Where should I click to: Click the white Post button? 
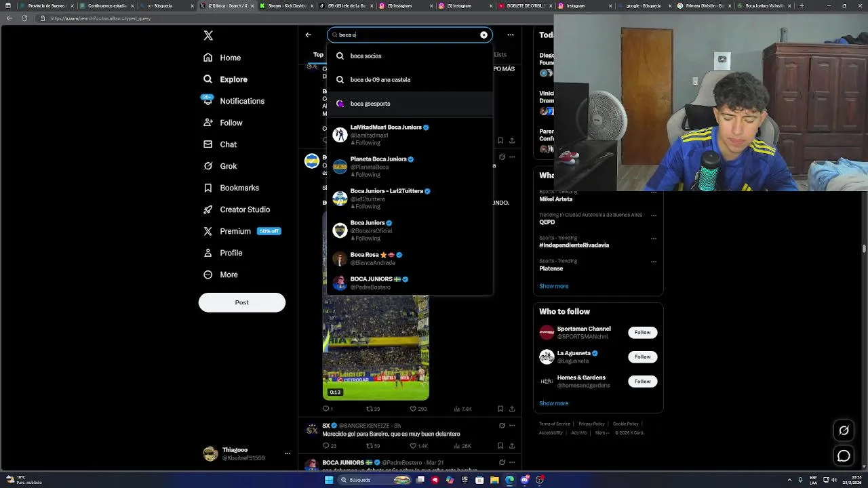pyautogui.click(x=242, y=302)
